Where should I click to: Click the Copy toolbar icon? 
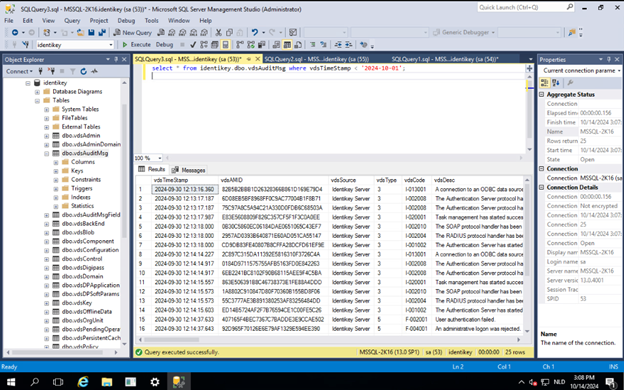(229, 33)
